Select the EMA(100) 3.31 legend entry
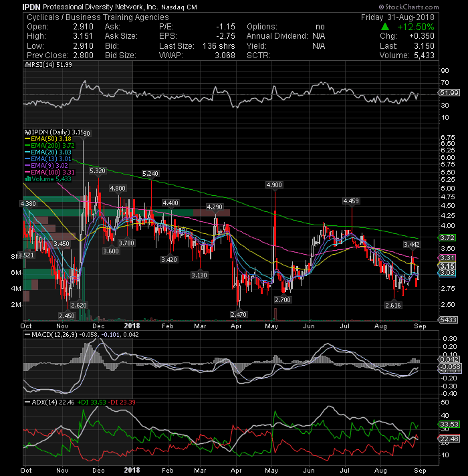This screenshot has width=468, height=476. click(x=49, y=172)
